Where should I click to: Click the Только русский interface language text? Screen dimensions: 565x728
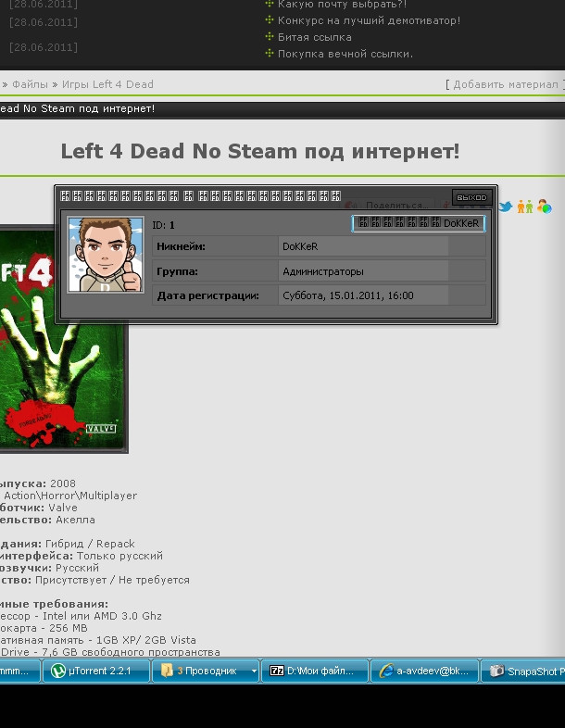point(119,556)
